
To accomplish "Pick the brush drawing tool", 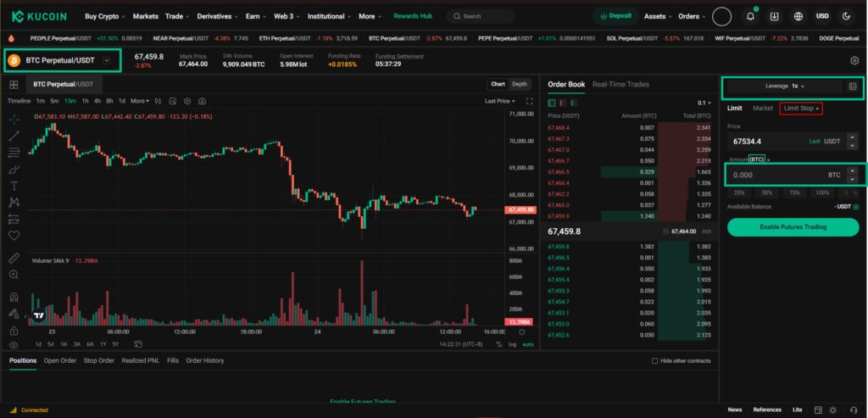I will pos(14,170).
